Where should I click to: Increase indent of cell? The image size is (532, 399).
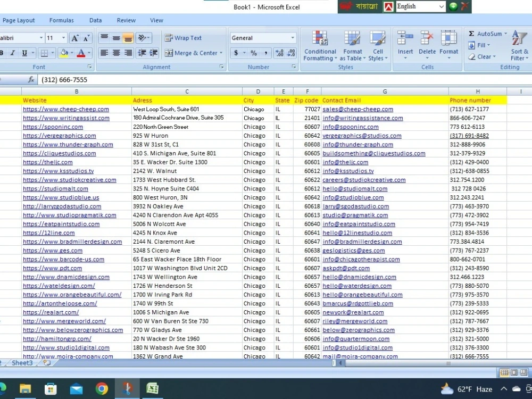click(x=154, y=53)
